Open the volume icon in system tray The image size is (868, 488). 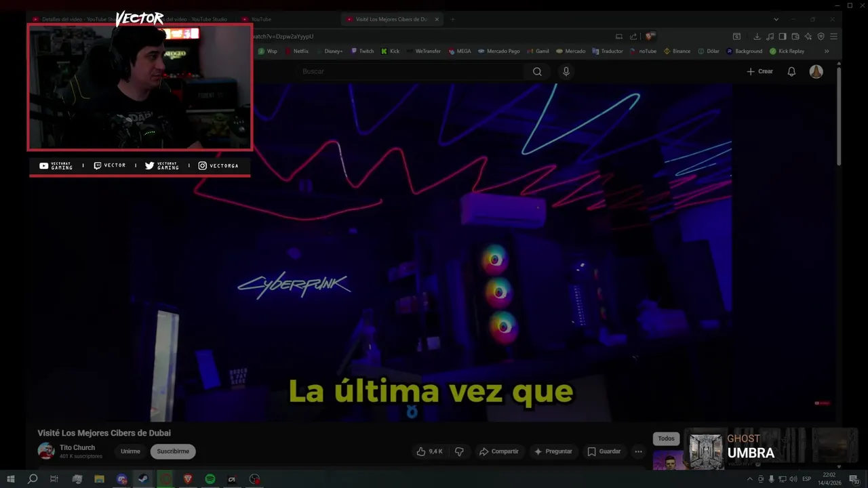pyautogui.click(x=793, y=479)
